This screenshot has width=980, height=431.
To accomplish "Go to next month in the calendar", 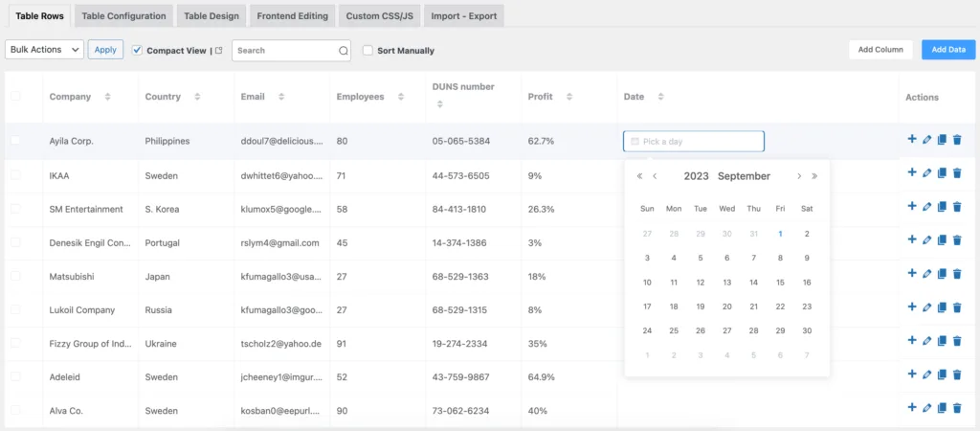I will (799, 176).
